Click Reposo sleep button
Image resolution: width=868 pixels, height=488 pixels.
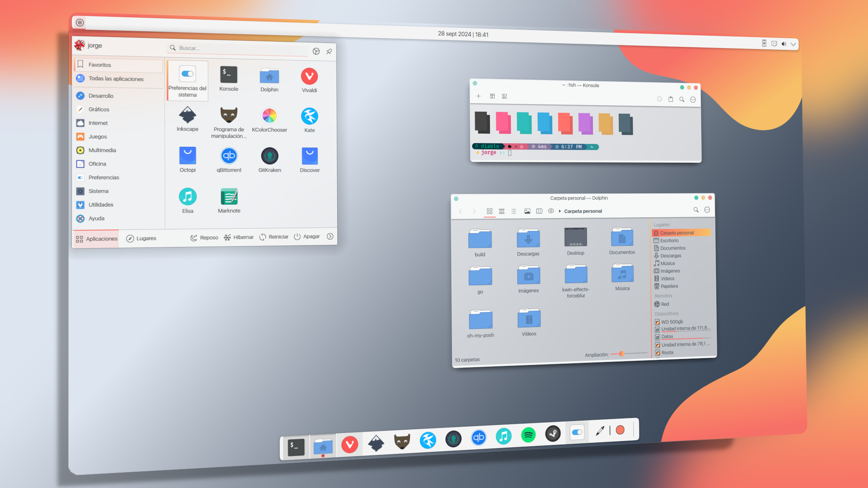204,238
